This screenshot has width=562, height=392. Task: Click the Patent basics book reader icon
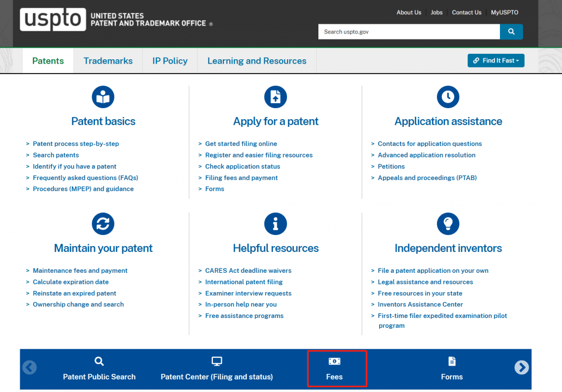tap(103, 97)
